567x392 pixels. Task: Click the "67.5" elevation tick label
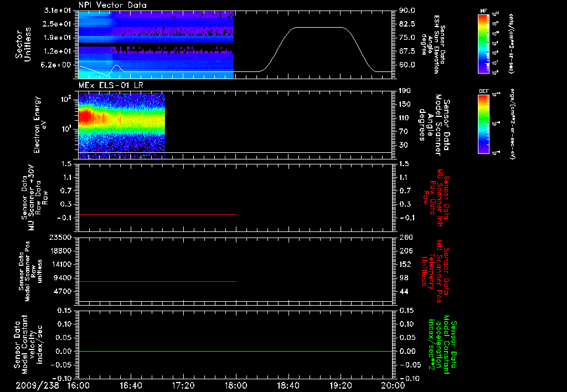click(407, 51)
